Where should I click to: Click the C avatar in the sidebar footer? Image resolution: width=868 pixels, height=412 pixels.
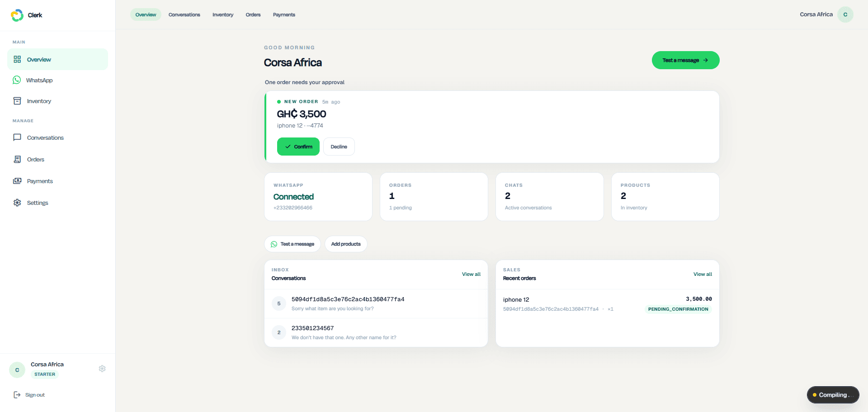coord(17,370)
